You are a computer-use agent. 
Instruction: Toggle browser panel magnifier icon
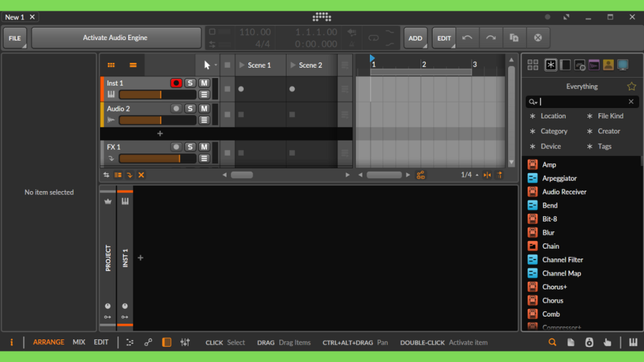pyautogui.click(x=552, y=343)
